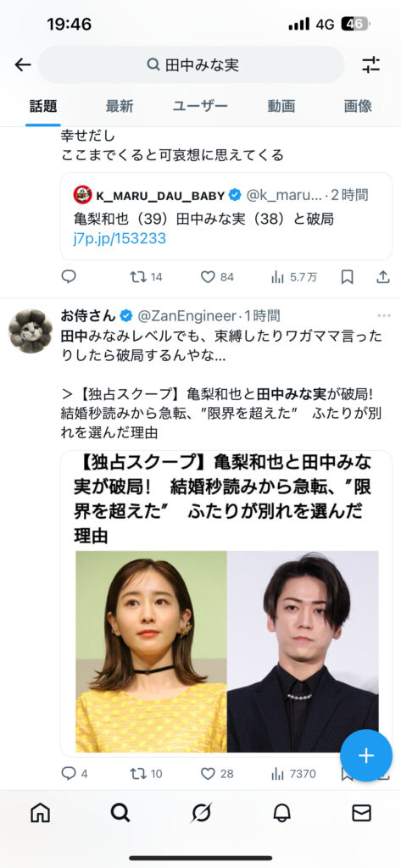Open more options on お侍さん post
This screenshot has height=868, width=401.
pos(384,315)
